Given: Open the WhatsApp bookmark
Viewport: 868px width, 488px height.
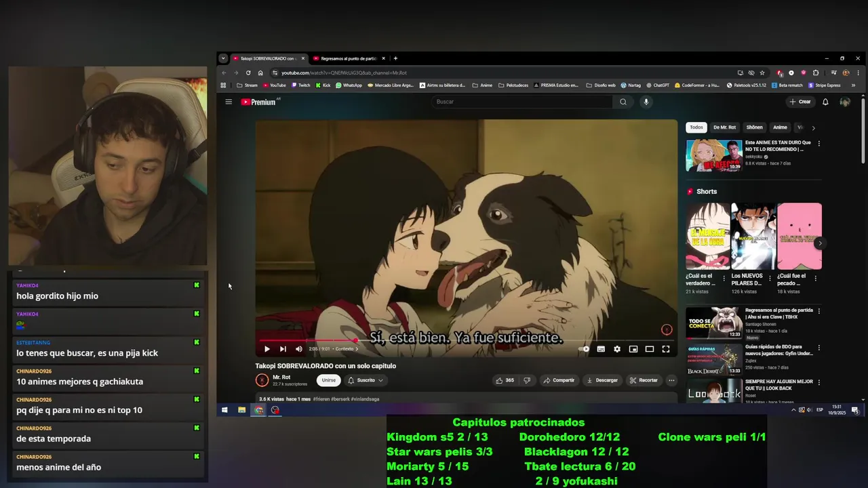Looking at the screenshot, I should click(349, 85).
